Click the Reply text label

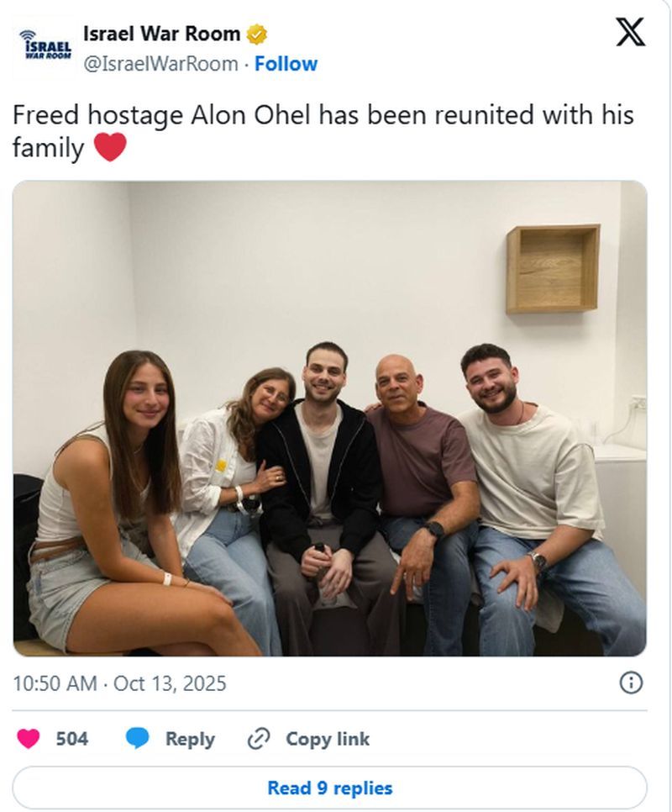(x=190, y=739)
